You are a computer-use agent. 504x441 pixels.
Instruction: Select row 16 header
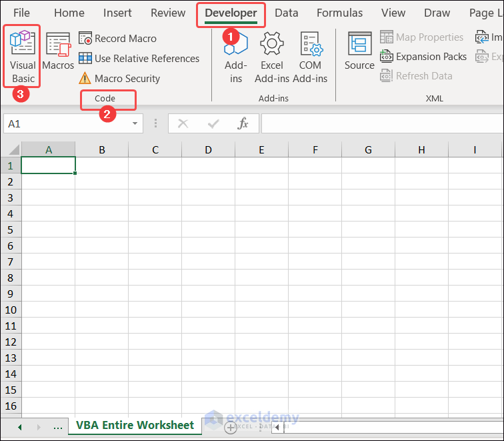click(11, 406)
